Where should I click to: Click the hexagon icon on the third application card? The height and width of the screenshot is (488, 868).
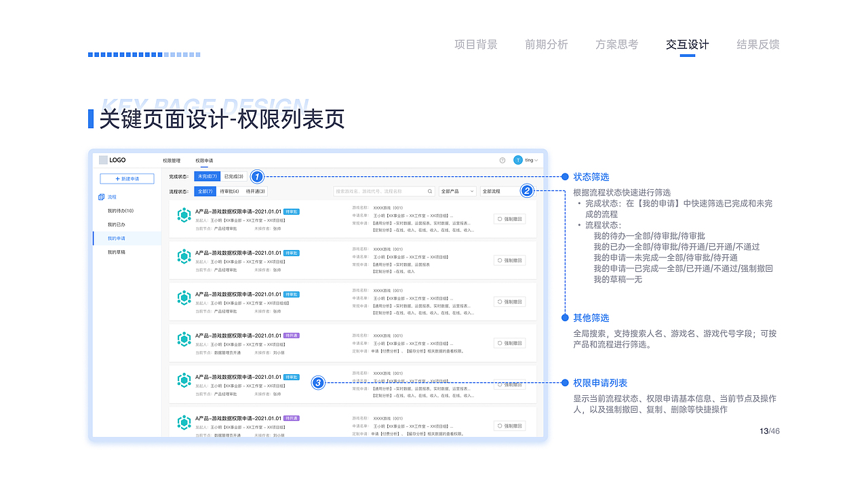tap(184, 298)
